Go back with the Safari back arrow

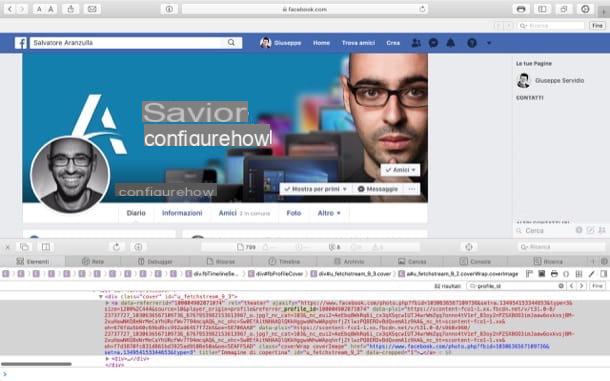(x=10, y=9)
